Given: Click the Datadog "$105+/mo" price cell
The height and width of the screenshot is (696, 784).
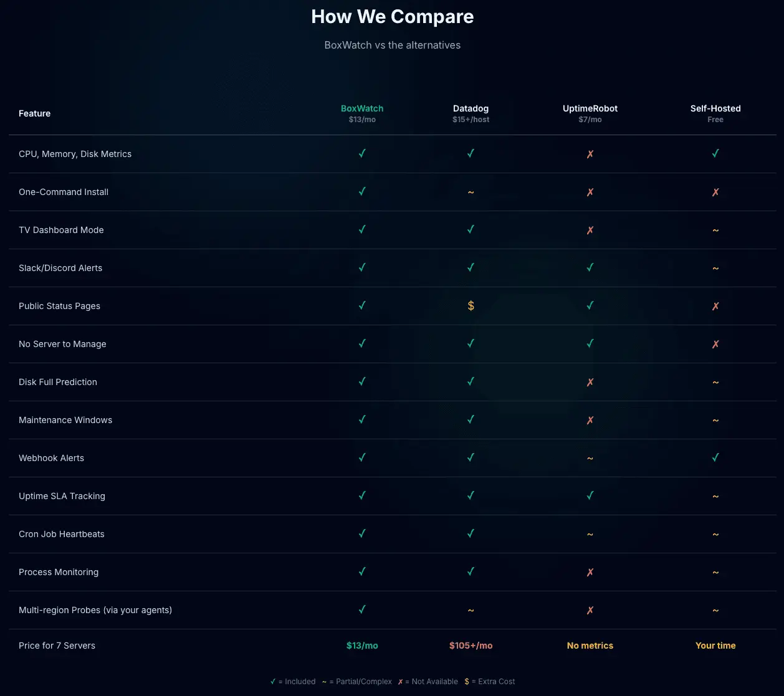Looking at the screenshot, I should [x=471, y=646].
